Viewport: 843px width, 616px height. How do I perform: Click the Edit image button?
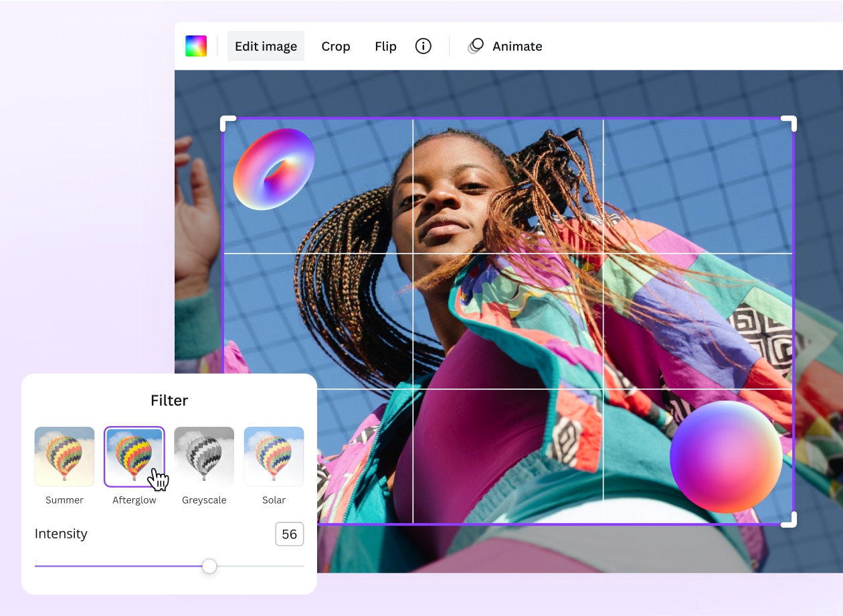266,46
